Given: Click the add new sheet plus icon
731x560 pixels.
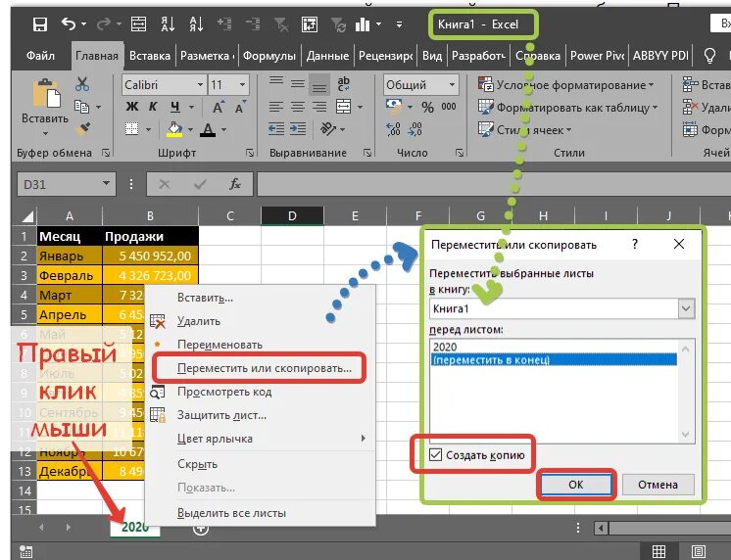Looking at the screenshot, I should pyautogui.click(x=201, y=529).
